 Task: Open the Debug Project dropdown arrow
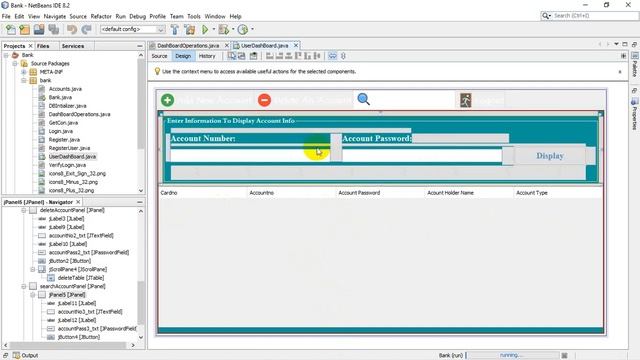[x=233, y=29]
